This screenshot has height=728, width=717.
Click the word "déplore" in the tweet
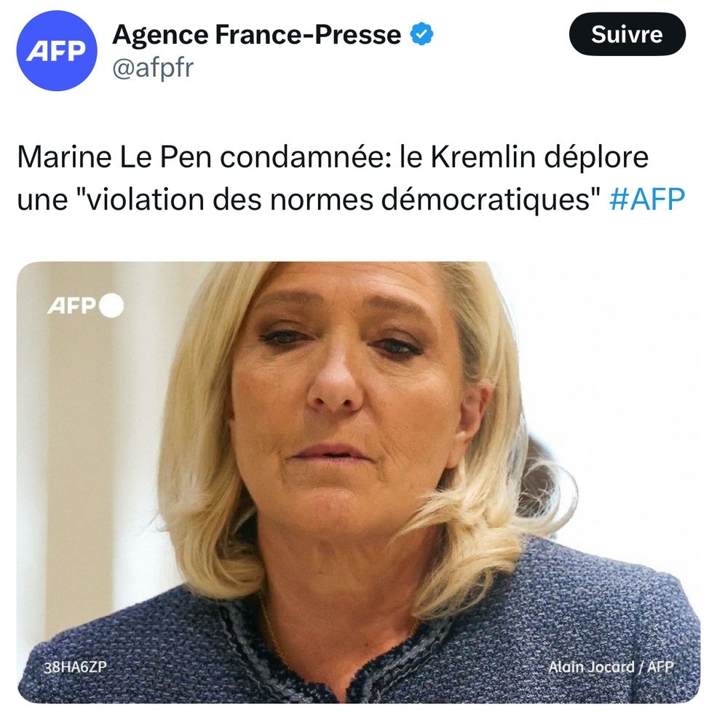coord(596,158)
